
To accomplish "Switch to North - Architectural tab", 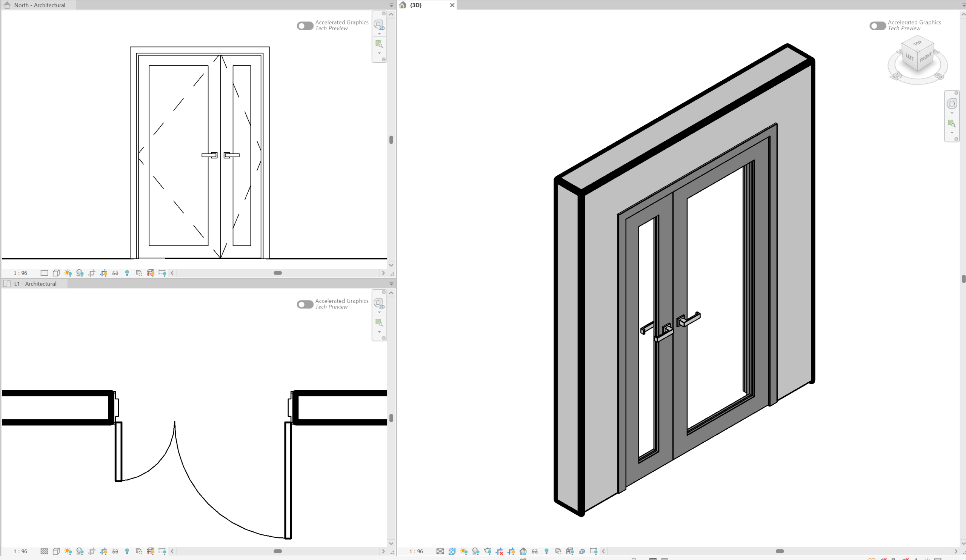I will [x=39, y=5].
